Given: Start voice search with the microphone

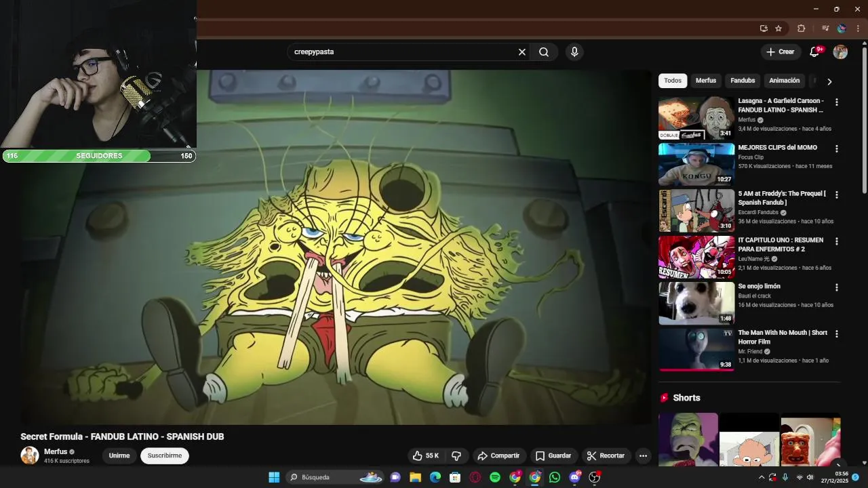Looking at the screenshot, I should click(x=574, y=52).
